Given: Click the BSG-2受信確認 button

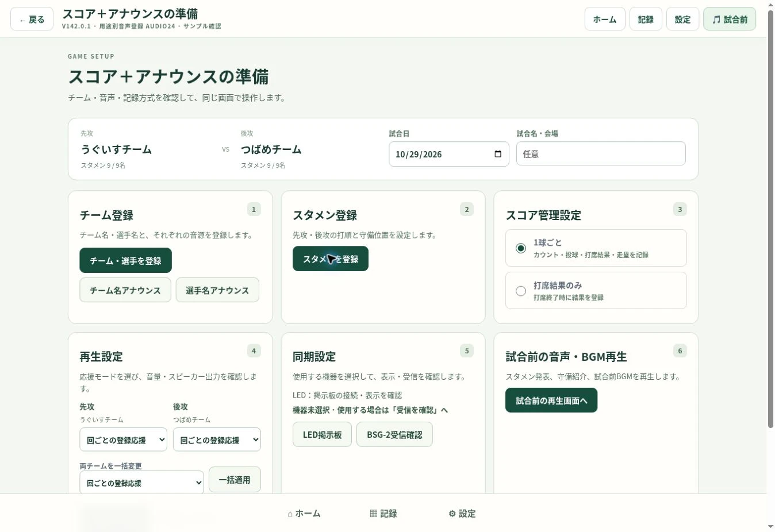Looking at the screenshot, I should coord(394,434).
